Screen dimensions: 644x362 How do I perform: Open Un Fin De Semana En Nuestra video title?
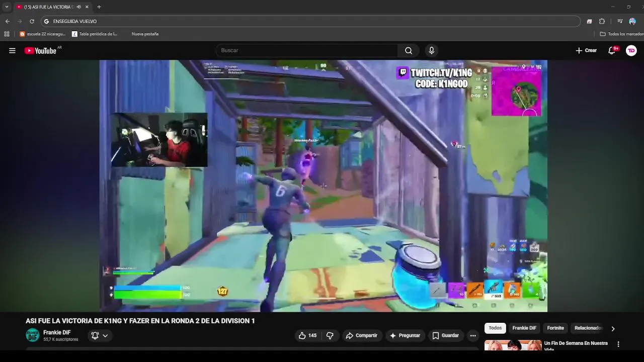[576, 345]
